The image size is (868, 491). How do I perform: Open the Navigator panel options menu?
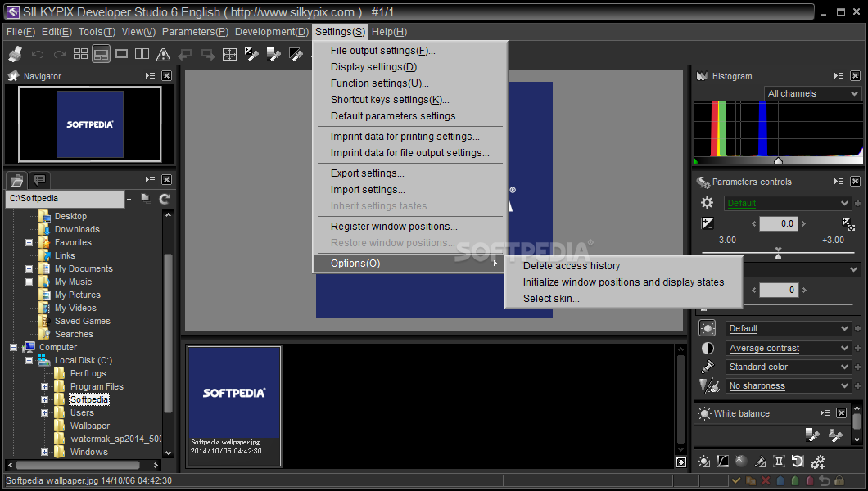click(x=150, y=76)
